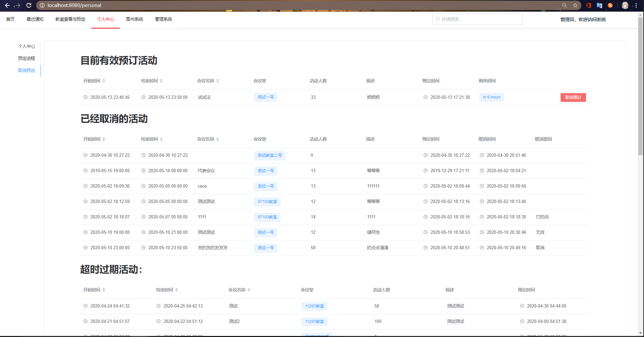
Task: Click clock icon beside 2020-04-09 04:51:38
Action: 522,322
